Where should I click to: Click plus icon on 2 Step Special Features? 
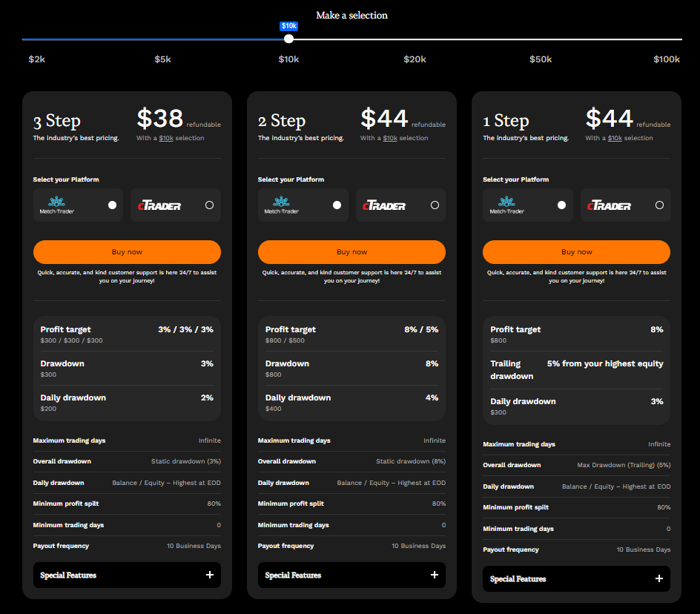click(x=435, y=575)
